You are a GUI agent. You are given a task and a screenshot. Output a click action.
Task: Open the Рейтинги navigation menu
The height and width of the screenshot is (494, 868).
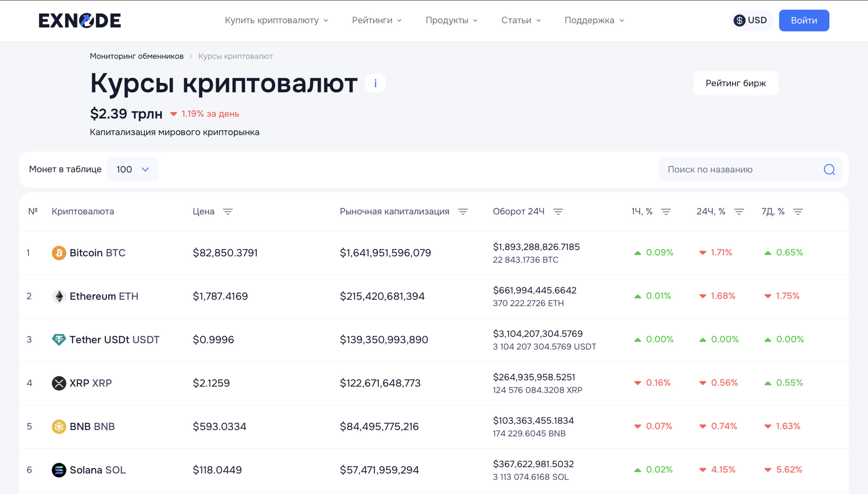pos(377,20)
